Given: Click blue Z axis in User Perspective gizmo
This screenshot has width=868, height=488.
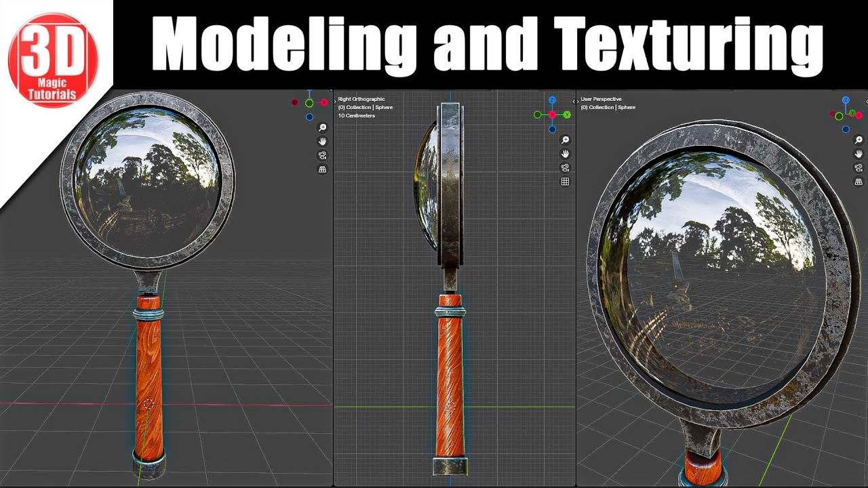Looking at the screenshot, I should click(846, 100).
